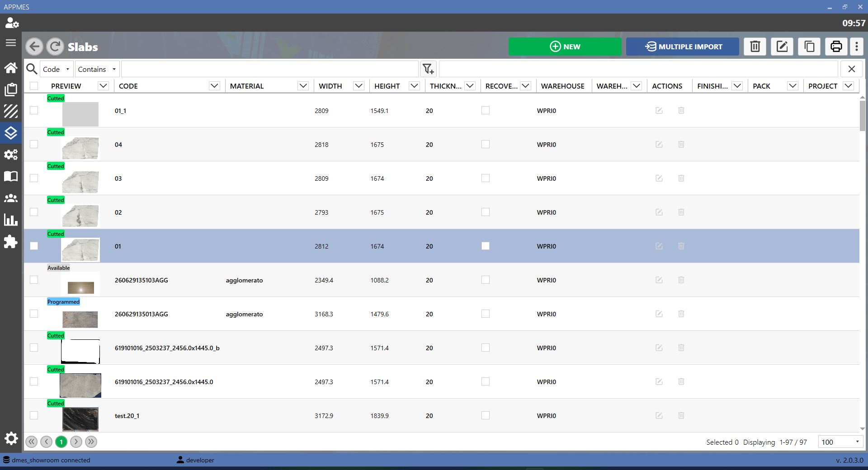Image resolution: width=868 pixels, height=470 pixels.
Task: Click the back arrow next to Slabs
Action: (x=34, y=47)
